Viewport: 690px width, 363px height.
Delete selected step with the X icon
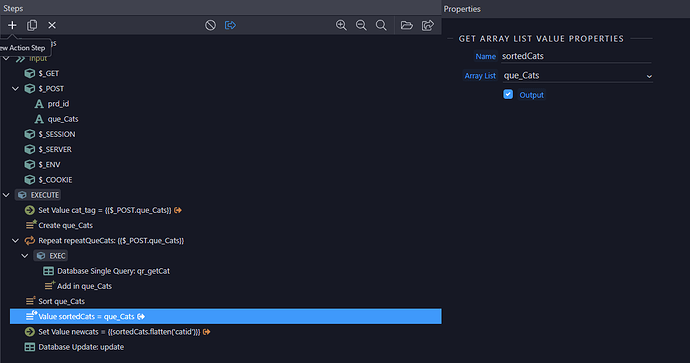(x=52, y=25)
